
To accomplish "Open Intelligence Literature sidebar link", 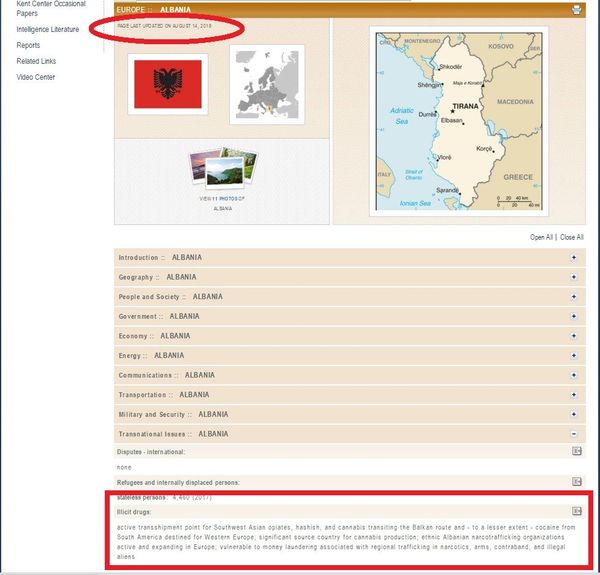I will click(x=48, y=29).
